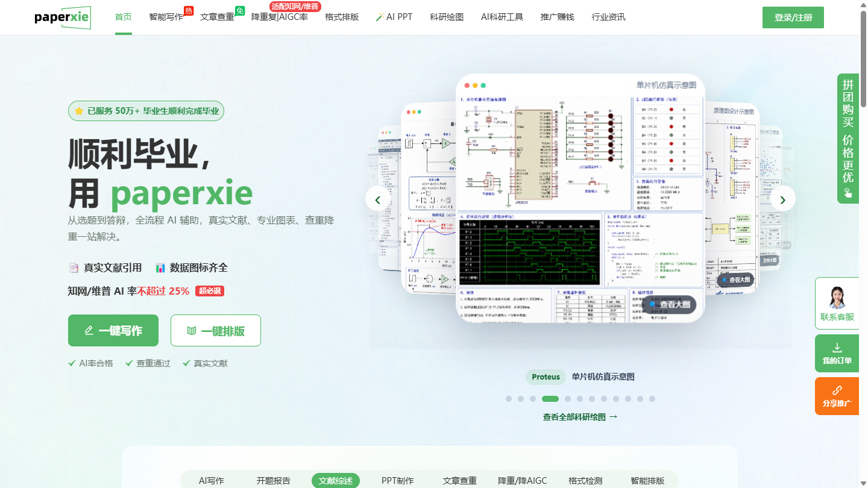
Task: Click the 联系客服 avatar widget
Action: (x=837, y=303)
